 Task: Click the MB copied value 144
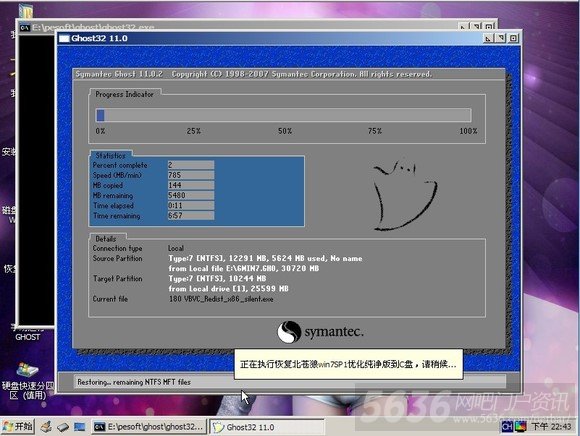pyautogui.click(x=191, y=185)
